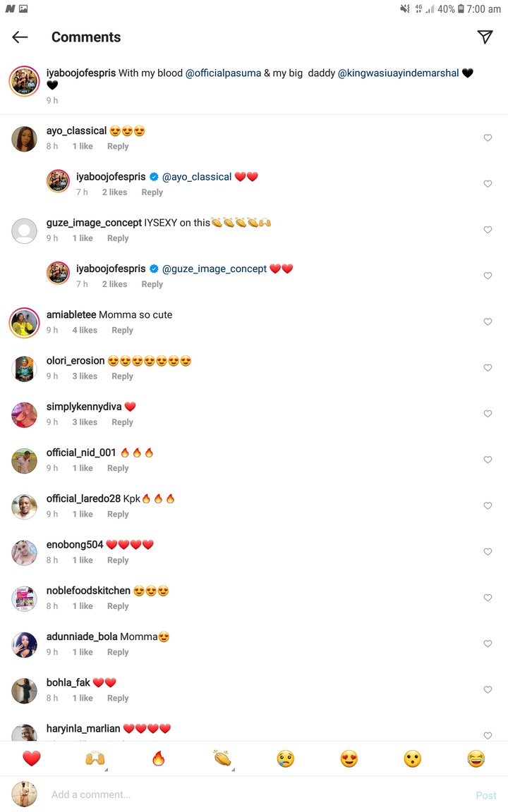The height and width of the screenshot is (812, 508).
Task: Like amiabletee's Momma so cute comment
Action: 488,321
